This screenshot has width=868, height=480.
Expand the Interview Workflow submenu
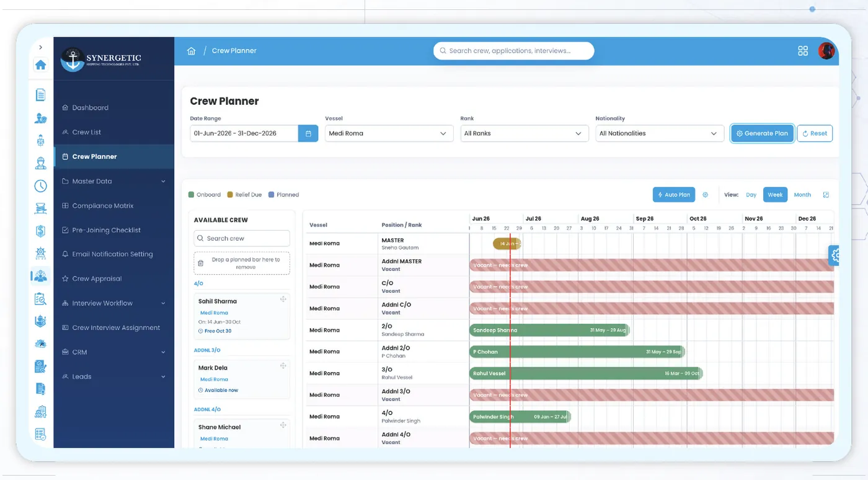163,303
